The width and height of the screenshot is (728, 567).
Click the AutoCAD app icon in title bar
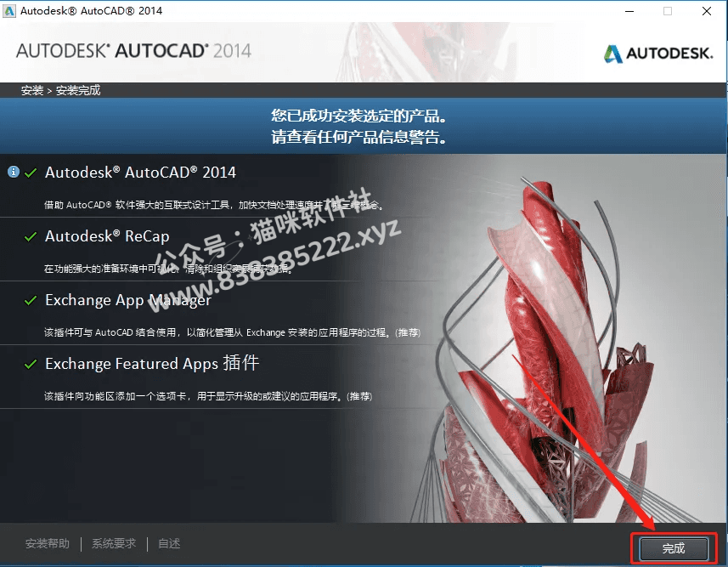9,11
